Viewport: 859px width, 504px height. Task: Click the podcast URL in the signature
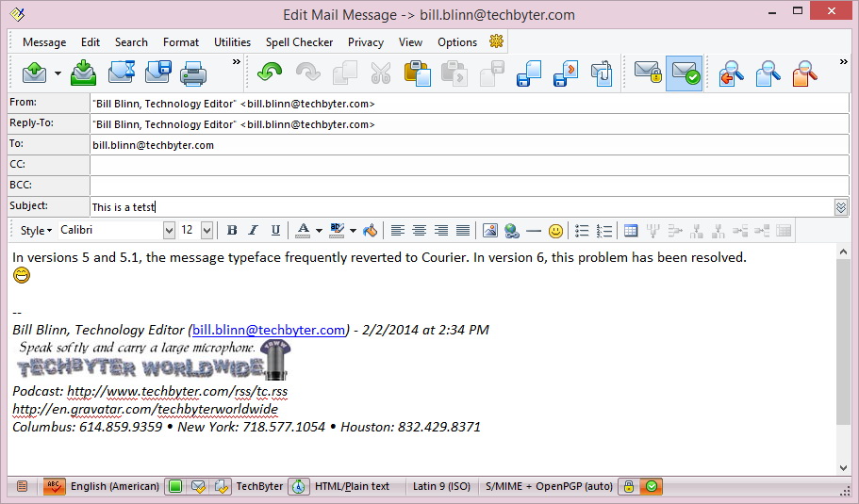coord(177,391)
